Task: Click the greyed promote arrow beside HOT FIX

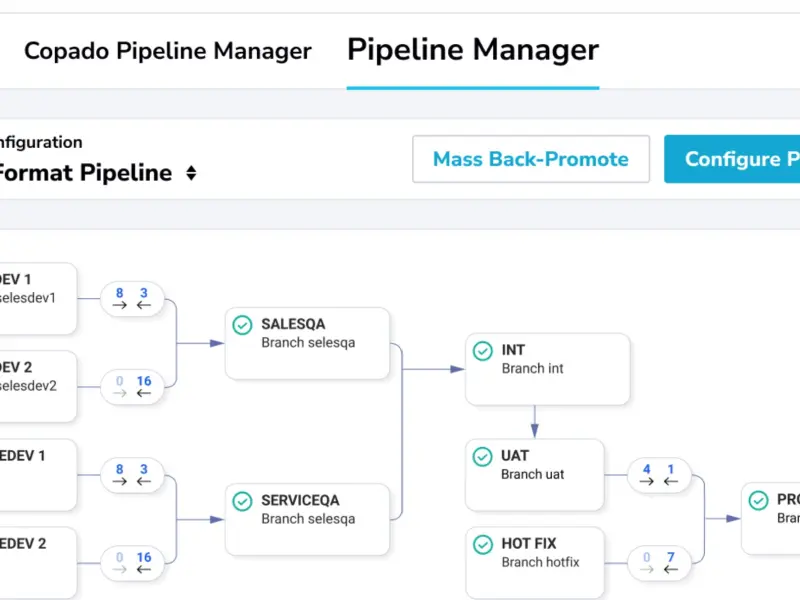Action: click(646, 569)
